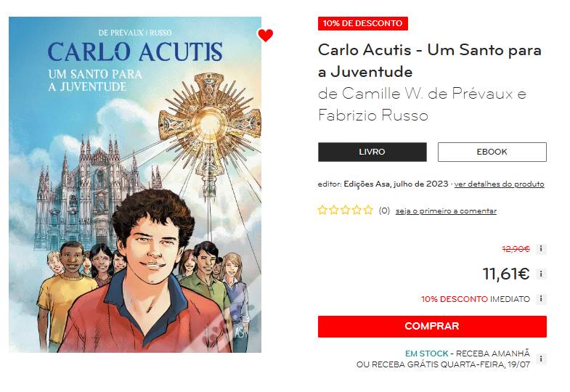570x392 pixels.
Task: Toggle the red heart wishlist icon
Action: coord(265,36)
